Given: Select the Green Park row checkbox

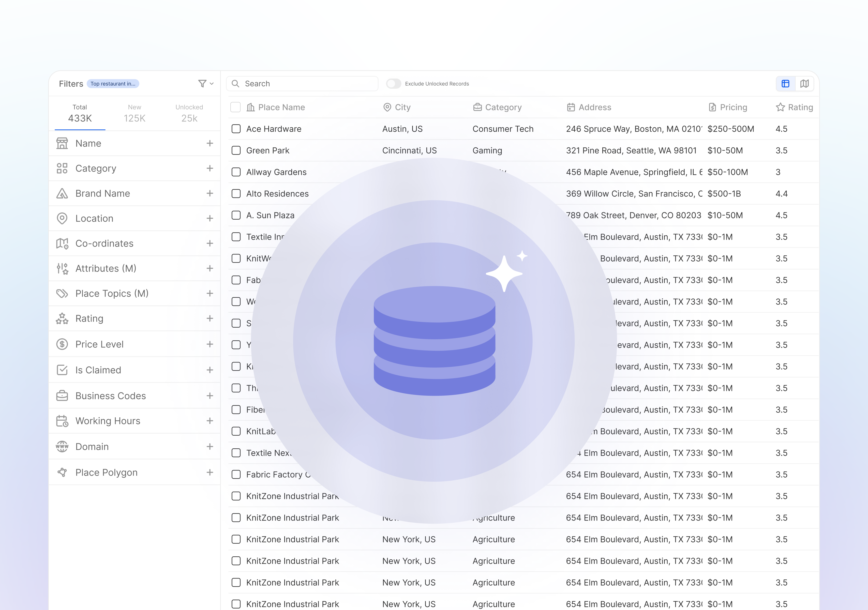Looking at the screenshot, I should [236, 150].
